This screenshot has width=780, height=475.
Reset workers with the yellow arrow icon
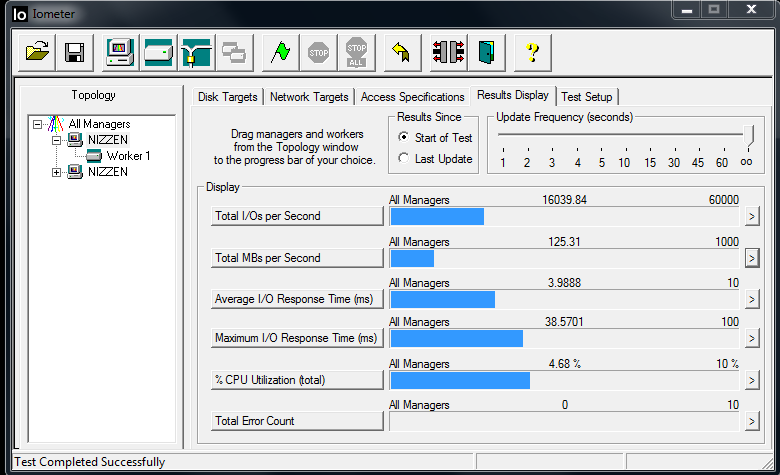click(x=402, y=52)
